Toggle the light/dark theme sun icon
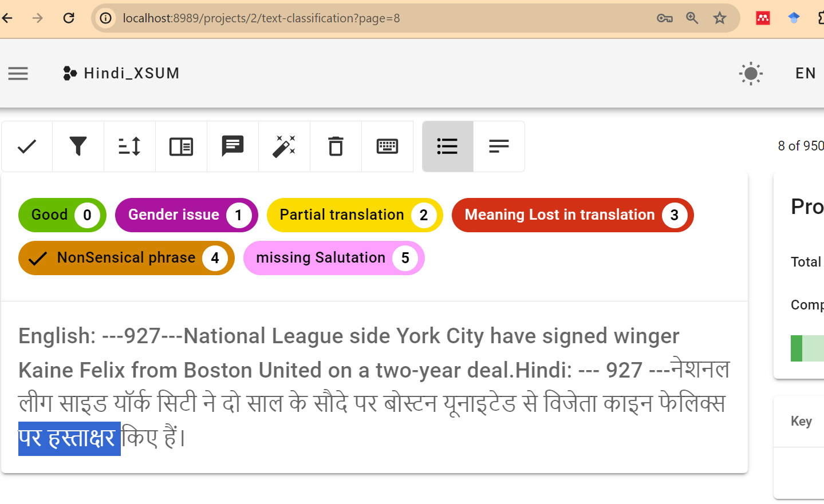The image size is (824, 504). [x=751, y=74]
